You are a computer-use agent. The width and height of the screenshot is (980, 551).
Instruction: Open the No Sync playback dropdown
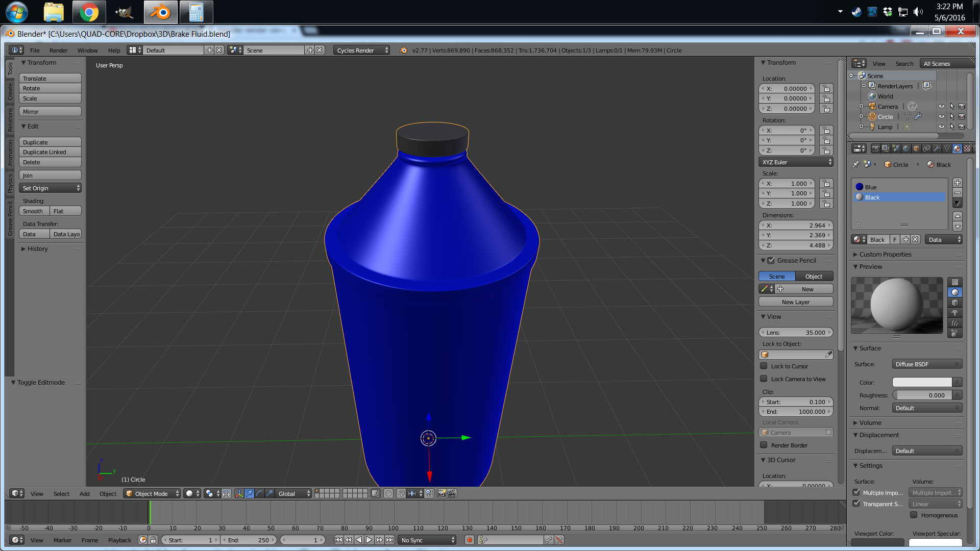click(427, 540)
